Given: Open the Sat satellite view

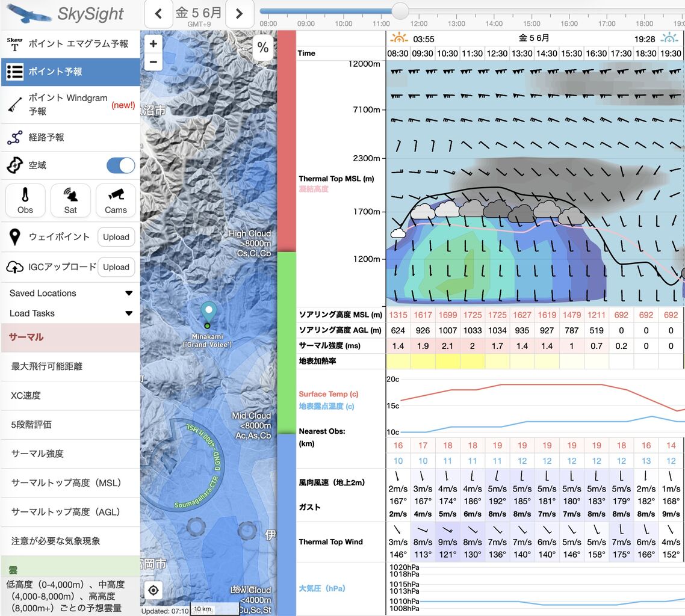Looking at the screenshot, I should (x=70, y=200).
